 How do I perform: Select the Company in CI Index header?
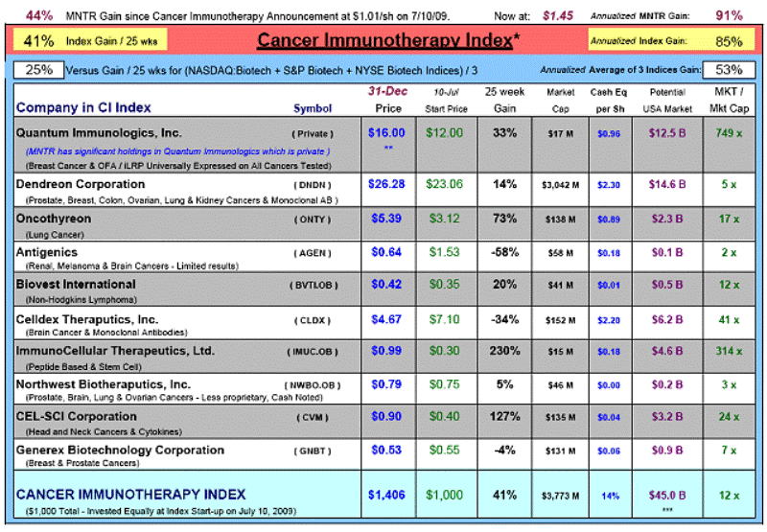pos(83,107)
